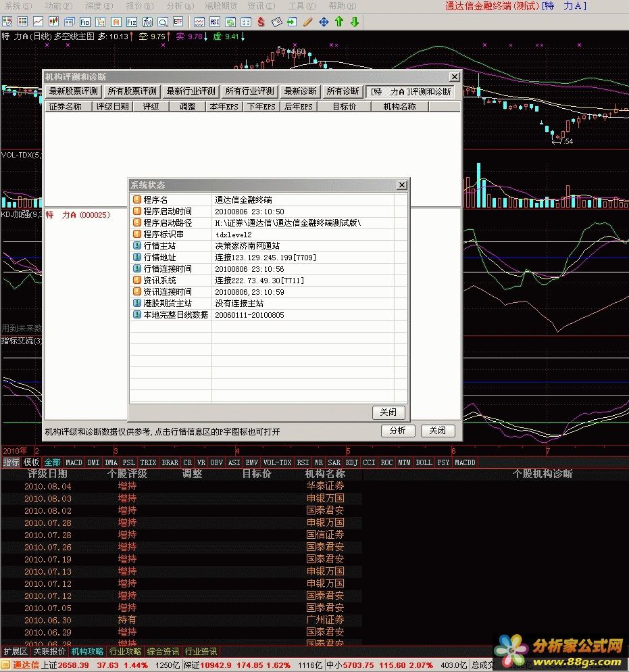Click 关闭 button in 机构评测和诊断 dialog

point(438,431)
